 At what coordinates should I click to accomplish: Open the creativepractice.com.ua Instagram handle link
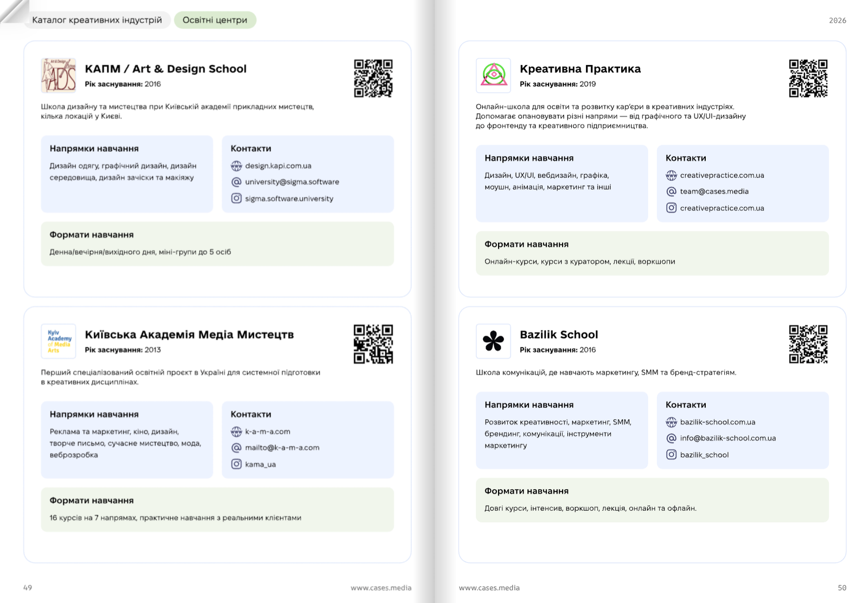[x=722, y=208]
